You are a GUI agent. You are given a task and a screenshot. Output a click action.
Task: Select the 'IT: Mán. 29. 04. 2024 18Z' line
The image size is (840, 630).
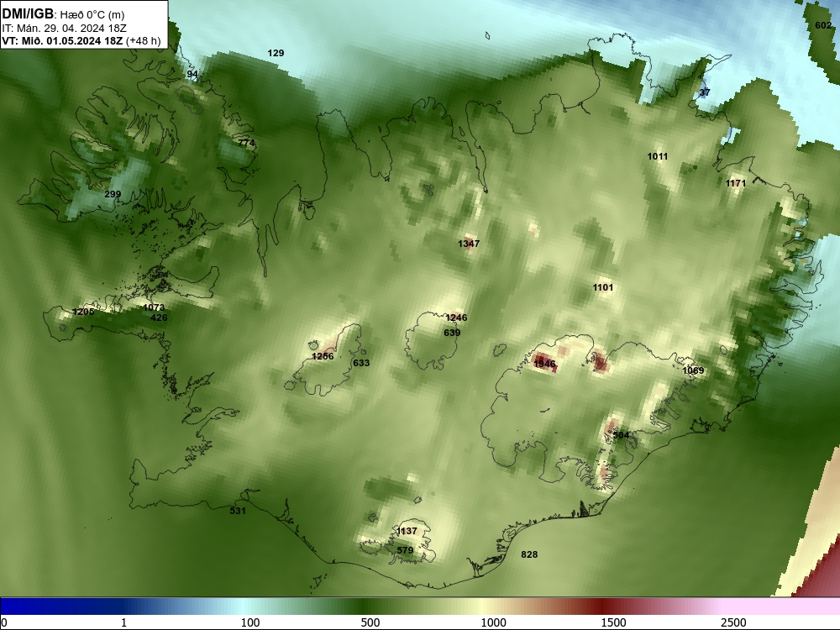pyautogui.click(x=65, y=29)
